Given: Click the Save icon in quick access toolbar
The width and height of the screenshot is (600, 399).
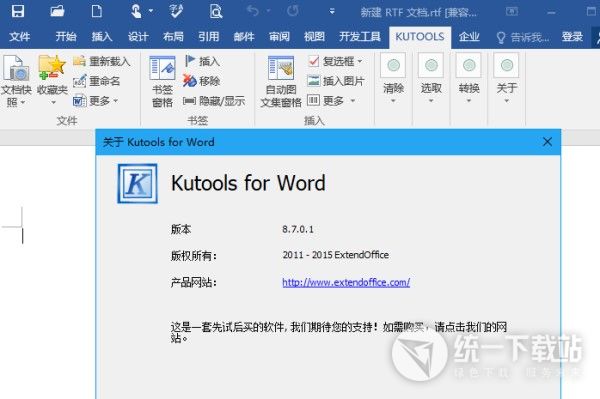Looking at the screenshot, I should [x=18, y=11].
